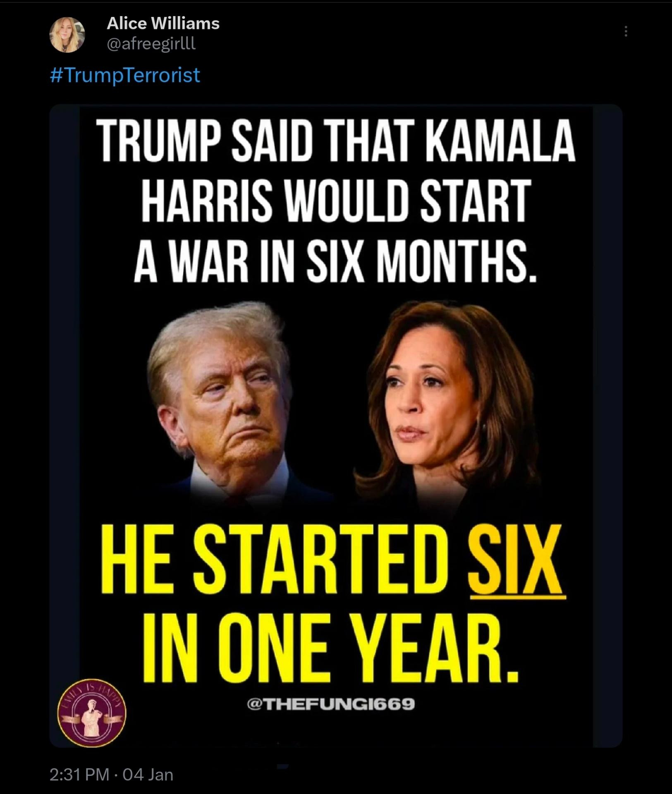Click the "HARRIS WOULD START" text line
Viewport: 672px width, 794px height.
336,201
